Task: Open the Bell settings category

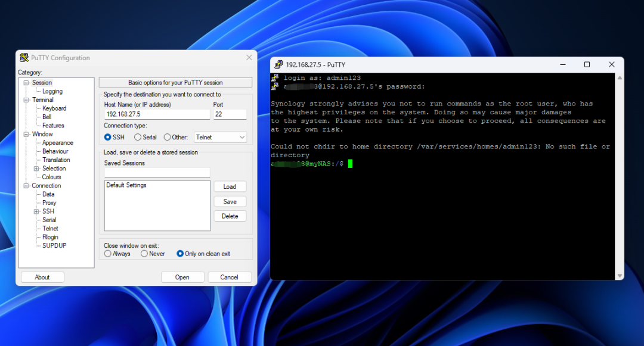Action: click(47, 117)
